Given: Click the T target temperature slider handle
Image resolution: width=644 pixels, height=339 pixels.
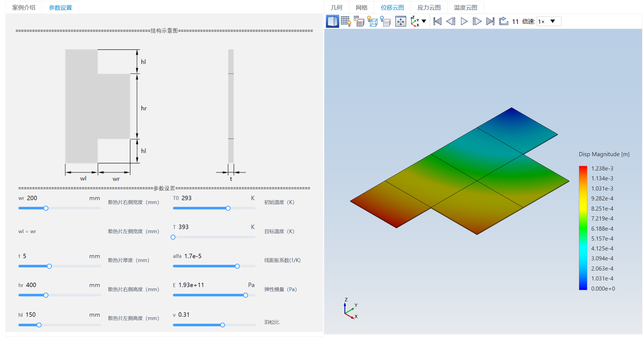Looking at the screenshot, I should [173, 237].
